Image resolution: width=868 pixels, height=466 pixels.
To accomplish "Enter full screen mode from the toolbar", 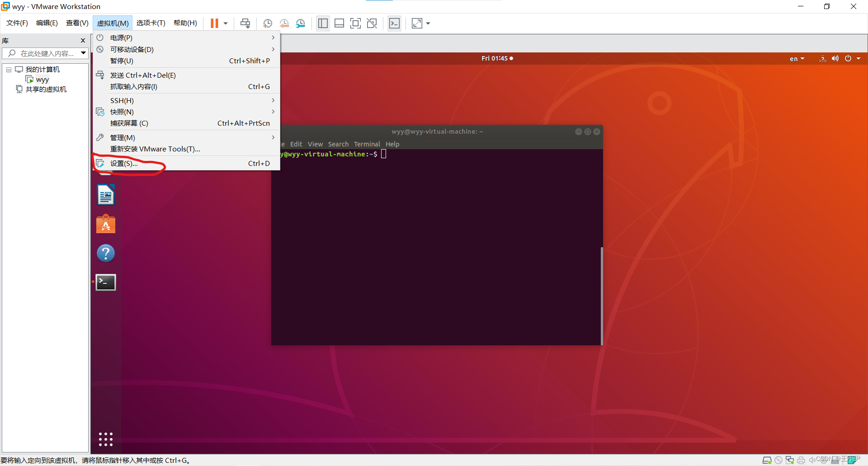I will pyautogui.click(x=355, y=23).
